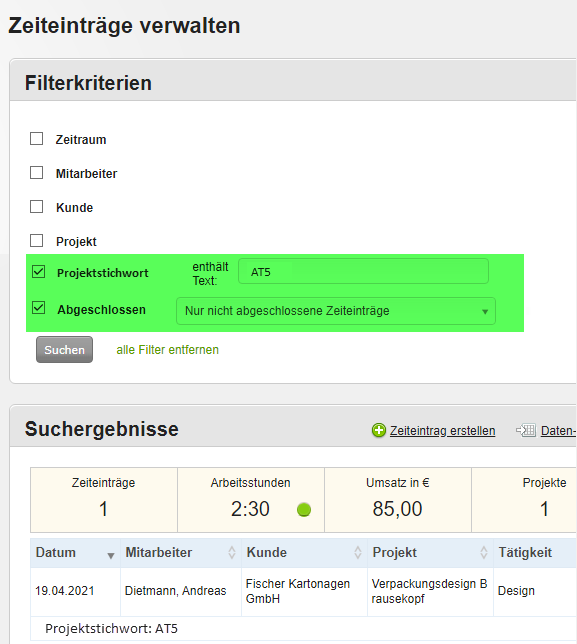Open the Abgeschlossen status dropdown
Screen dimensions: 577x644
(336, 311)
